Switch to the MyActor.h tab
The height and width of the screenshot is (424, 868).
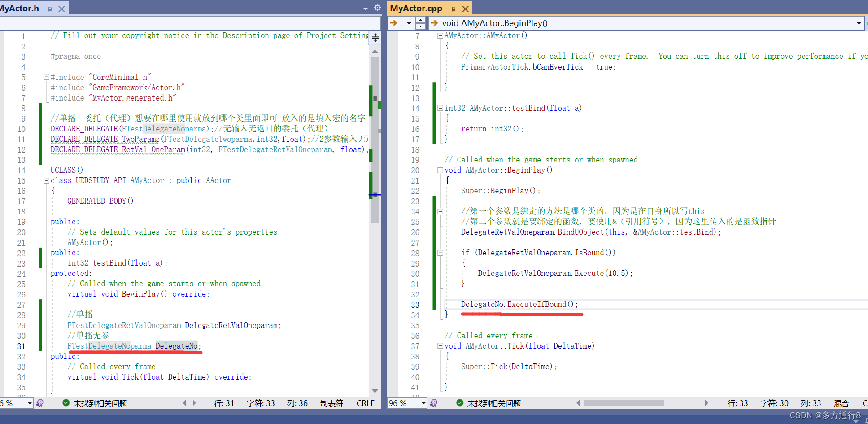[20, 8]
